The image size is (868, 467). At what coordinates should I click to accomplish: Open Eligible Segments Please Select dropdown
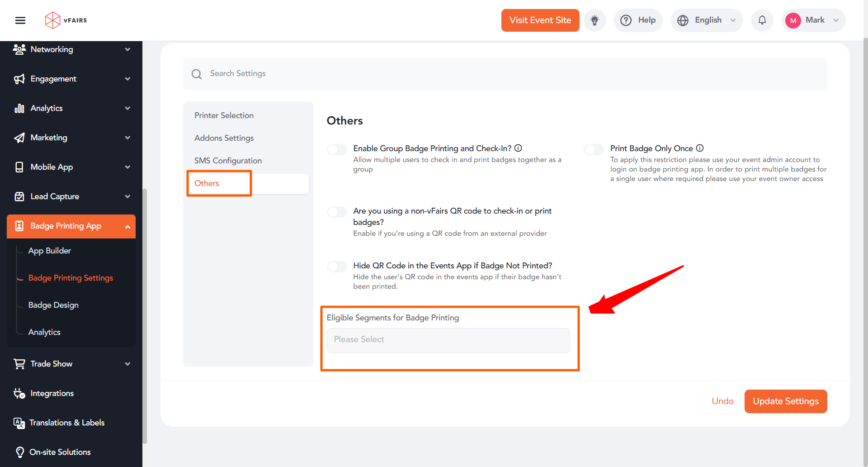point(448,340)
